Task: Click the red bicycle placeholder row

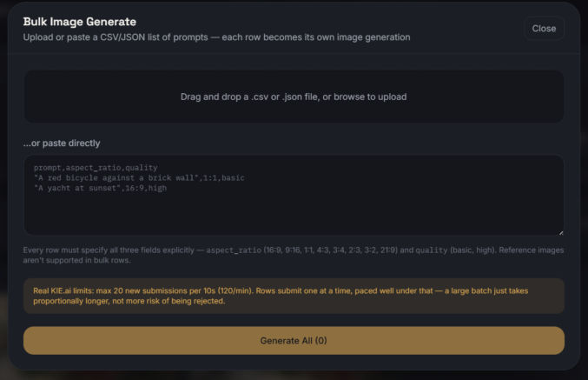Action: 139,177
